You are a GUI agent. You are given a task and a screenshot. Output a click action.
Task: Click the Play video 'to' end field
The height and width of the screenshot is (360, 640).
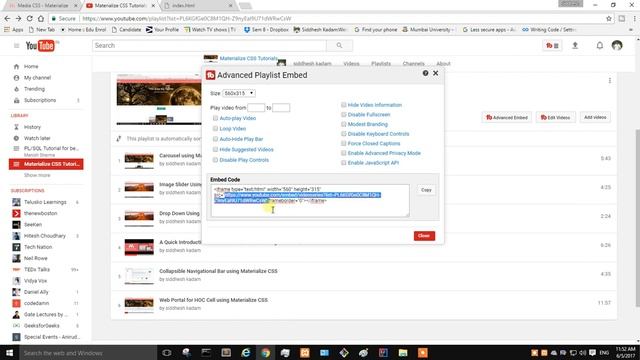pyautogui.click(x=281, y=108)
